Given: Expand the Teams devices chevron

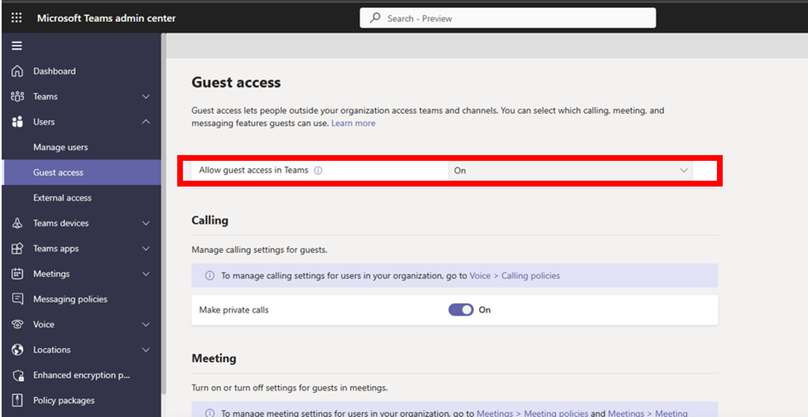Looking at the screenshot, I should pos(146,223).
